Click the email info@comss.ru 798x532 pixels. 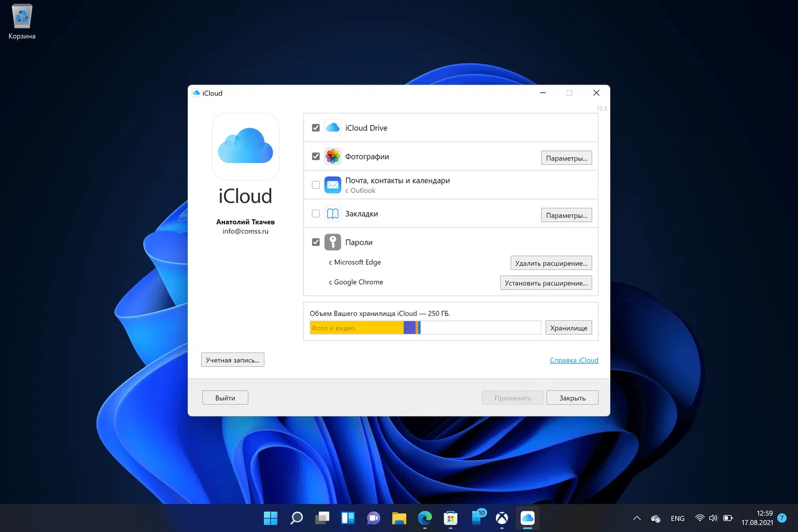[x=245, y=231]
